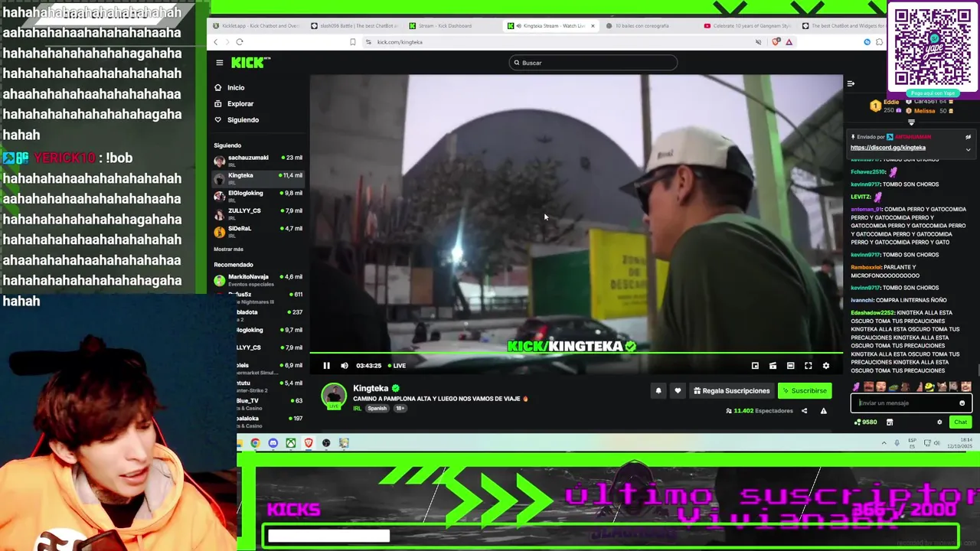The image size is (980, 551).
Task: Open ZULLYY_CS channel under Siguiendo
Action: point(258,214)
